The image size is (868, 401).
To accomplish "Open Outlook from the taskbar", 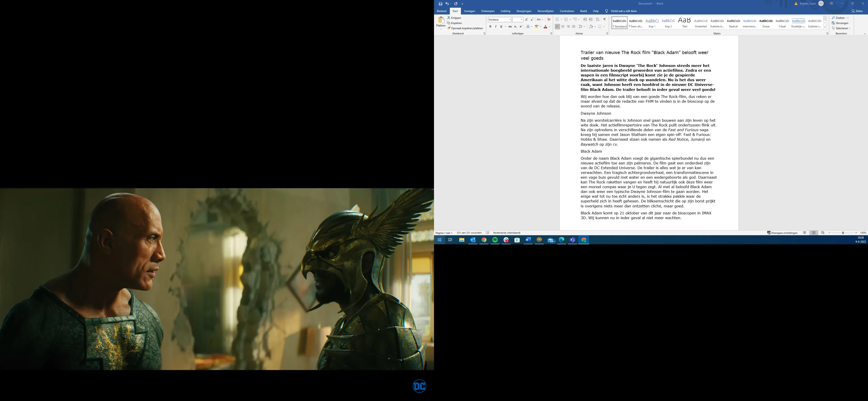I will tap(473, 240).
